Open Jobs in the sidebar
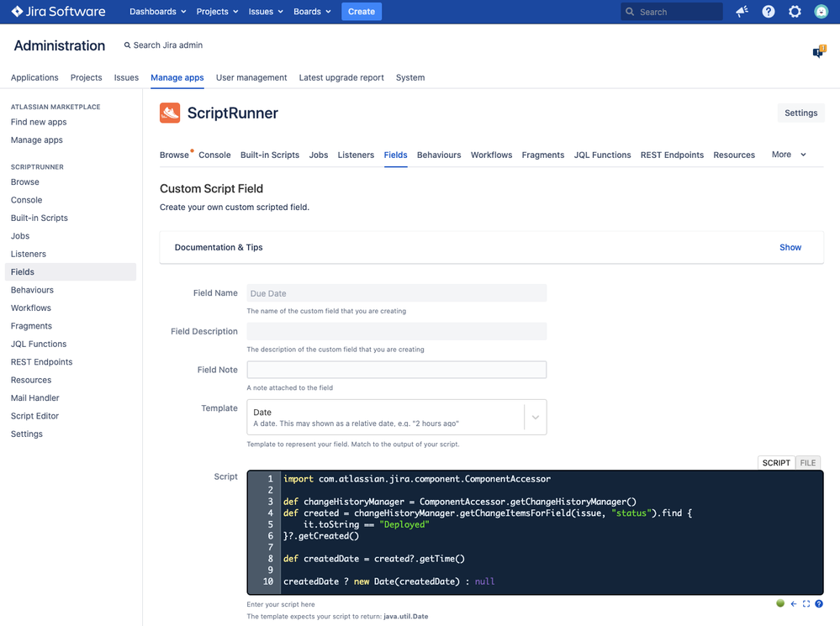 (20, 236)
